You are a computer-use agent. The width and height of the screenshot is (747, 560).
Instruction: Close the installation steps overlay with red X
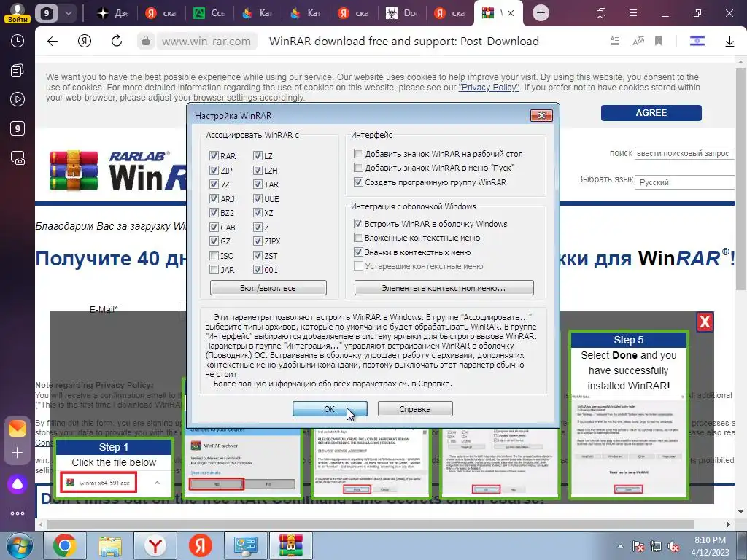point(705,322)
